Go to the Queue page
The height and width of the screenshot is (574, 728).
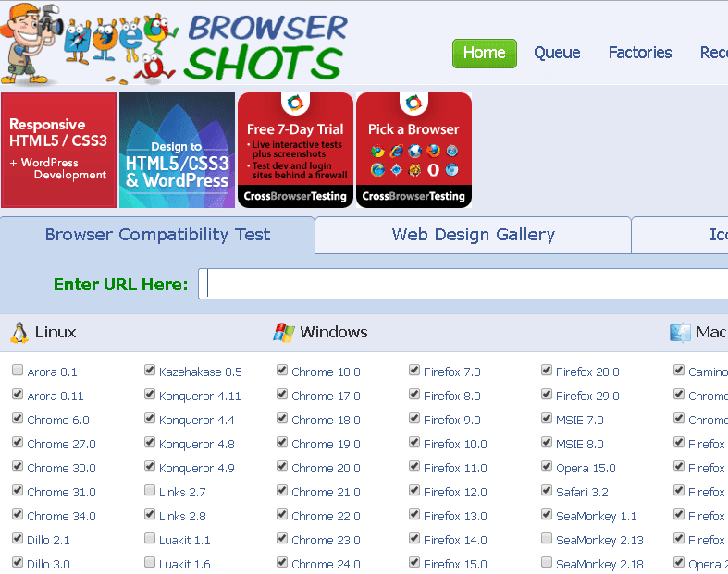[x=557, y=53]
